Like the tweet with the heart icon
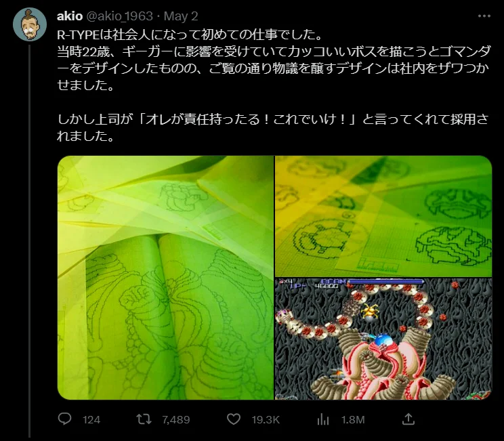 tap(234, 419)
